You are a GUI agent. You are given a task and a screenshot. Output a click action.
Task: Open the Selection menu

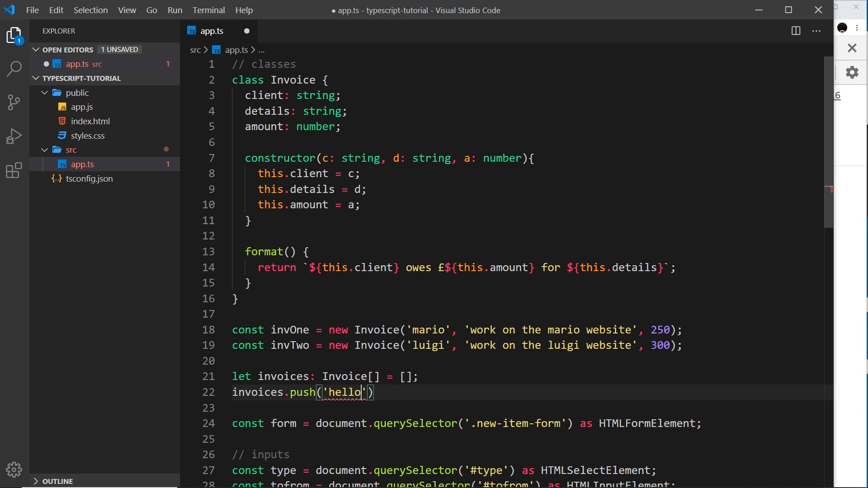[90, 10]
